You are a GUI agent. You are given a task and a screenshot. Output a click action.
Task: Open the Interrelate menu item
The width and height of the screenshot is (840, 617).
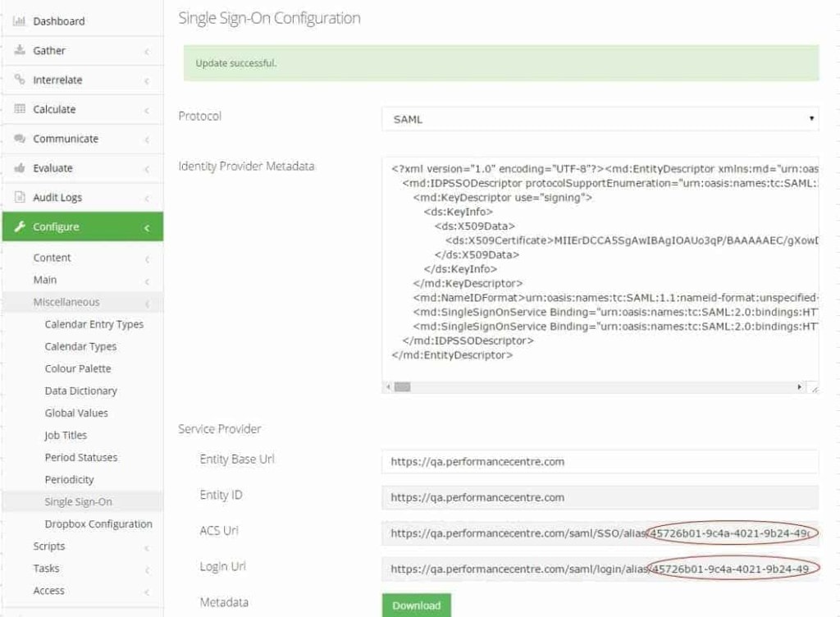click(x=83, y=80)
